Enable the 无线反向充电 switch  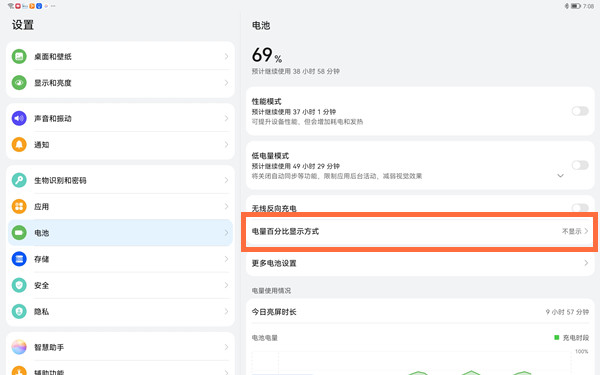point(580,208)
